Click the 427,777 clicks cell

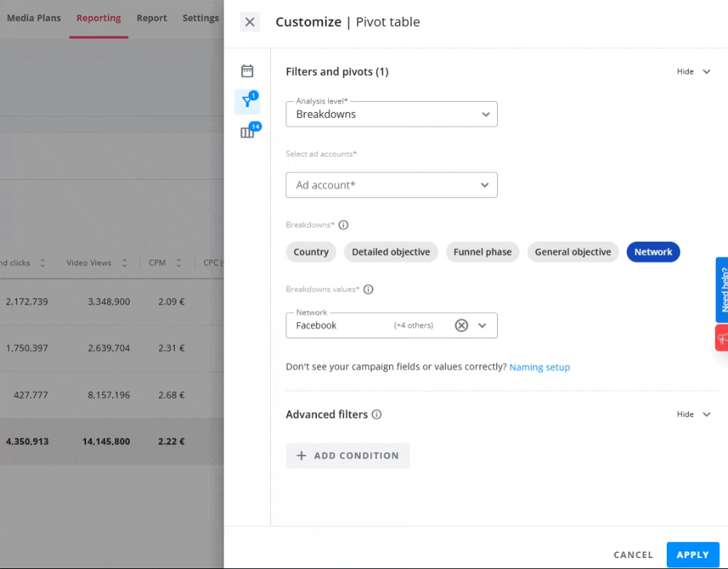point(30,395)
